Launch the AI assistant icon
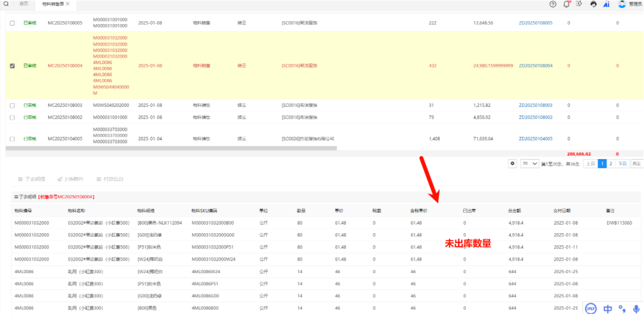Screen dimensions: 644x316 point(607,4)
